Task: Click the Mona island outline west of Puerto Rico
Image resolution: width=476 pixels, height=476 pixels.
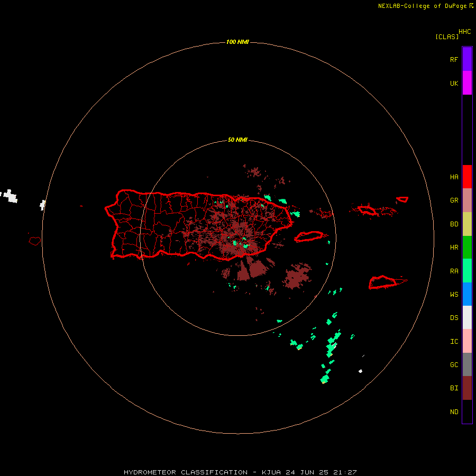Action: click(35, 241)
